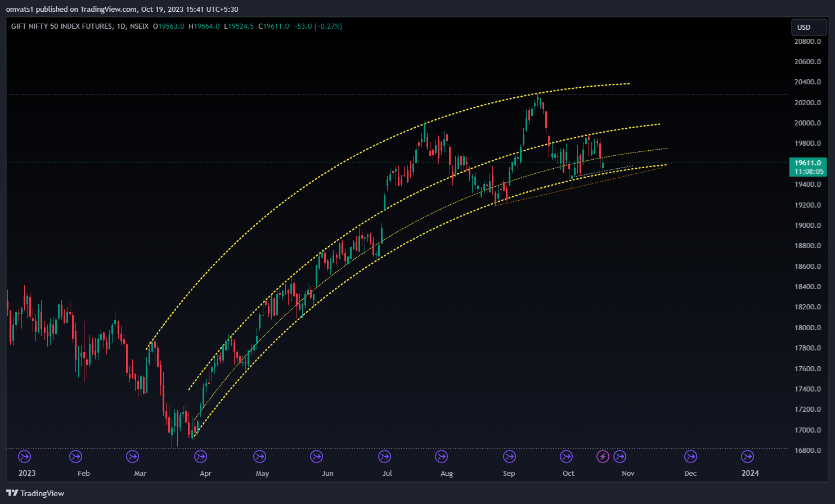This screenshot has height=504, width=835.
Task: Click the high value H19664.0
Action: (204, 26)
